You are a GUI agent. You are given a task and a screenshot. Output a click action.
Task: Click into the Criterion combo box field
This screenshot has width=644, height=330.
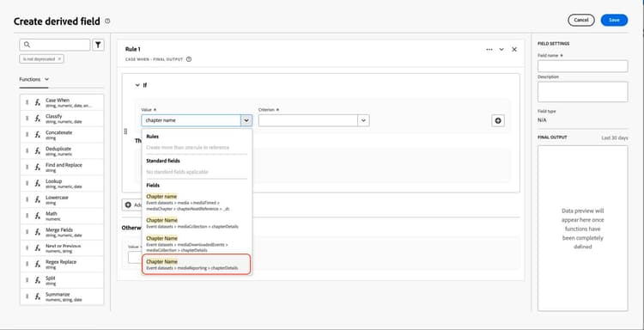[x=308, y=120]
